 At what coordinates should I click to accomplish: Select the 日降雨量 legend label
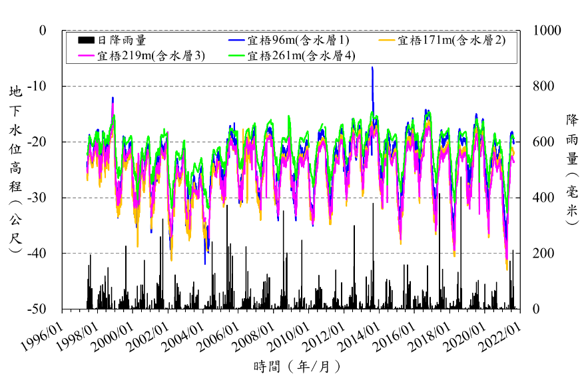pyautogui.click(x=122, y=41)
